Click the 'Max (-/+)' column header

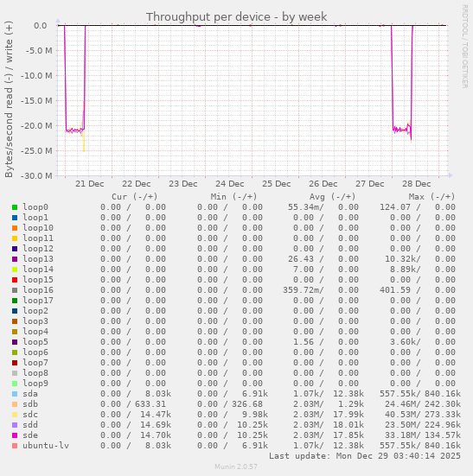click(x=431, y=197)
